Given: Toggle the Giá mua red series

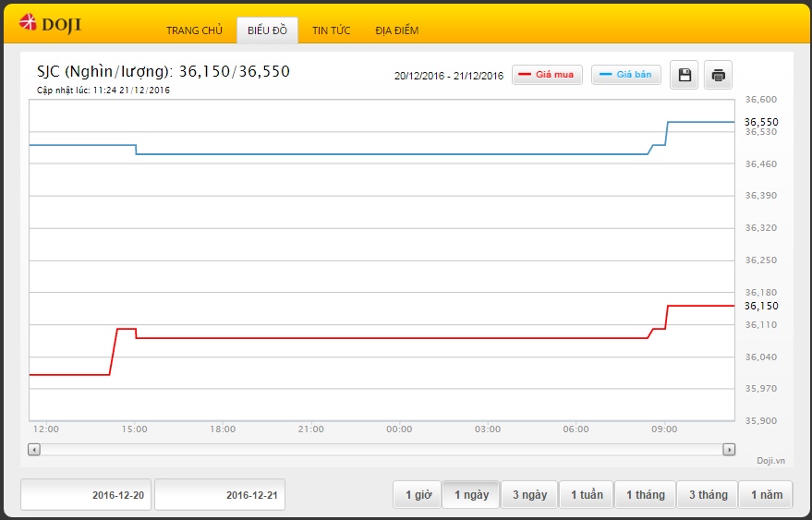Looking at the screenshot, I should (x=547, y=75).
